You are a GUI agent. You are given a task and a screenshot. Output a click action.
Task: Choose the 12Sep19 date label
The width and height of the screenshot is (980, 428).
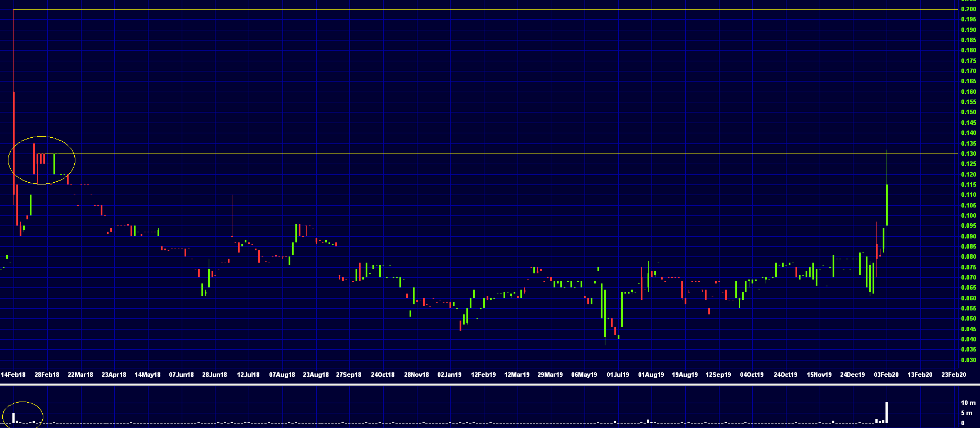point(718,375)
